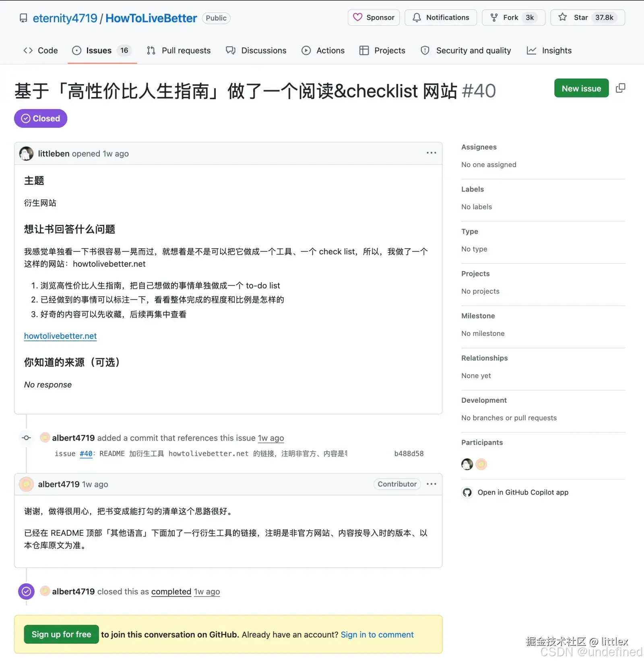Open issue options three-dot menu
This screenshot has height=663, width=644.
(x=431, y=153)
